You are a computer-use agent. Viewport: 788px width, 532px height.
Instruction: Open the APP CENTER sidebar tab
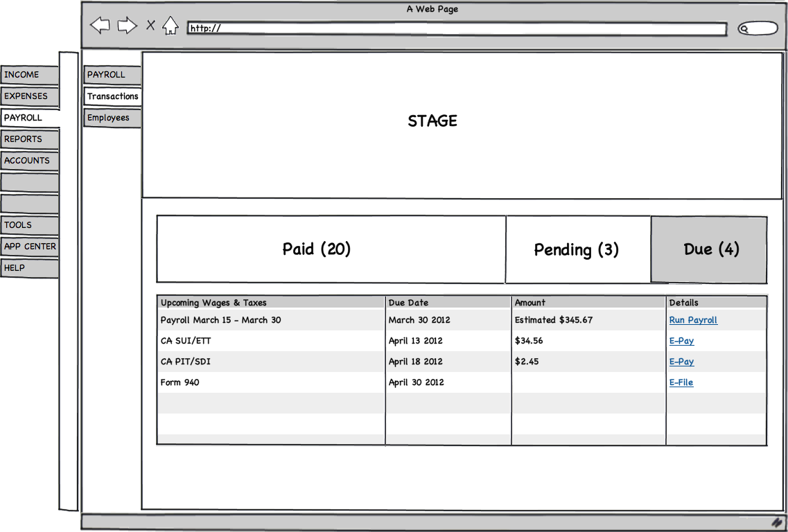pyautogui.click(x=30, y=247)
